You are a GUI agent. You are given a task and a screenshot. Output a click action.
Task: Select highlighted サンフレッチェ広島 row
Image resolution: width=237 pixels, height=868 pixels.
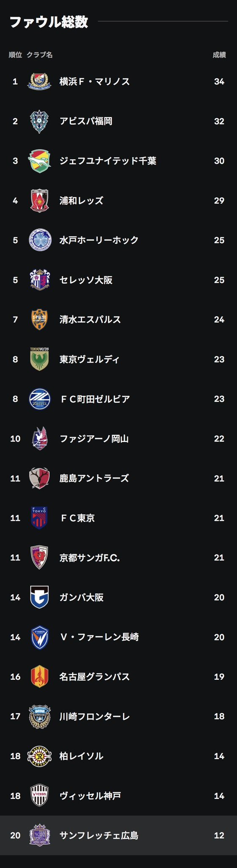coord(118,835)
